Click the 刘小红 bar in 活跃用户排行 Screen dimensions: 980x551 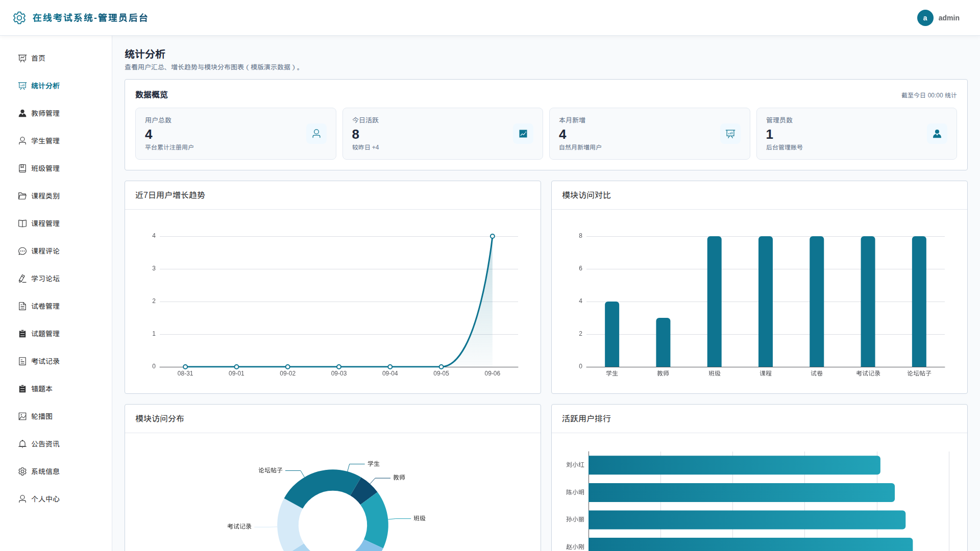coord(734,465)
